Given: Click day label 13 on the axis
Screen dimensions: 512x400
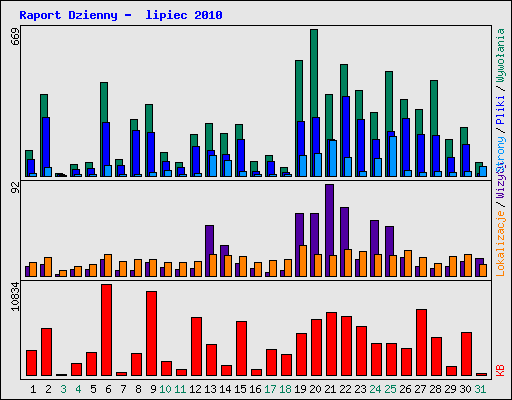Looking at the screenshot, I should pos(210,389).
